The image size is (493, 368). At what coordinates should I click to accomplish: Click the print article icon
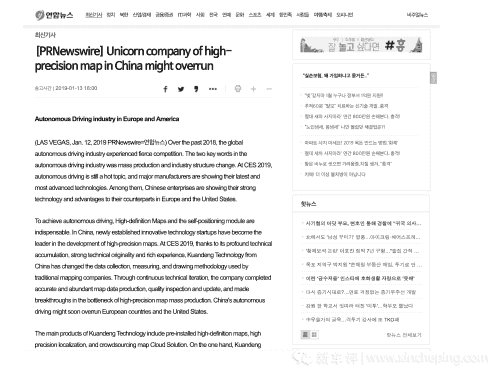click(x=238, y=89)
